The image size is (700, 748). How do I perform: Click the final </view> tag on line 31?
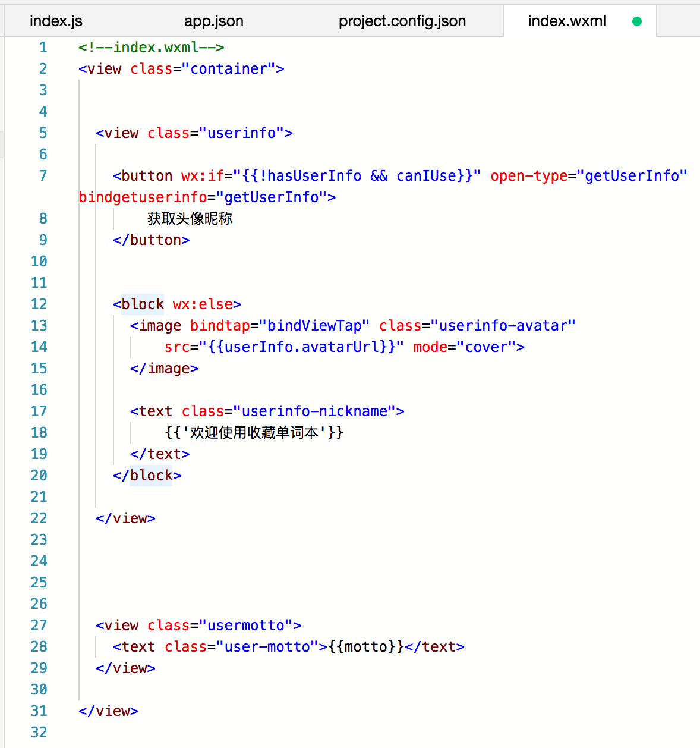(x=109, y=711)
